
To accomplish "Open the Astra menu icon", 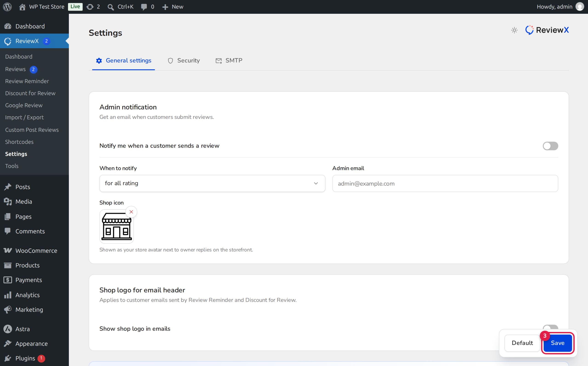I will (8, 329).
